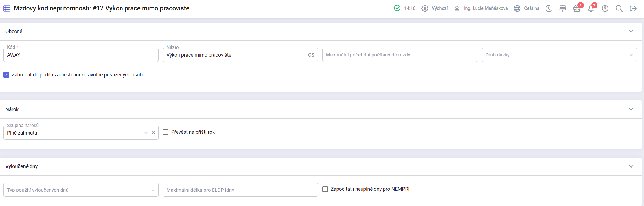Toggle dark mode moon icon
The width and height of the screenshot is (644, 206).
coord(549,8)
